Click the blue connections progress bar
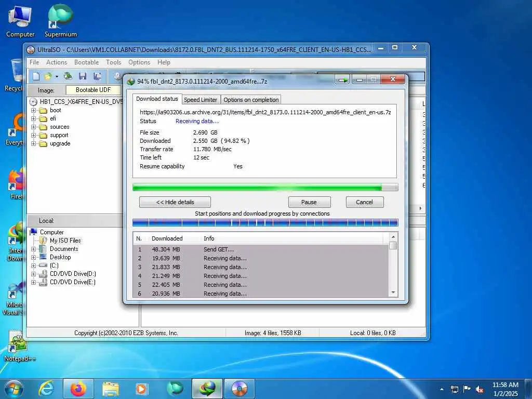Image resolution: width=532 pixels, height=399 pixels. pyautogui.click(x=265, y=223)
